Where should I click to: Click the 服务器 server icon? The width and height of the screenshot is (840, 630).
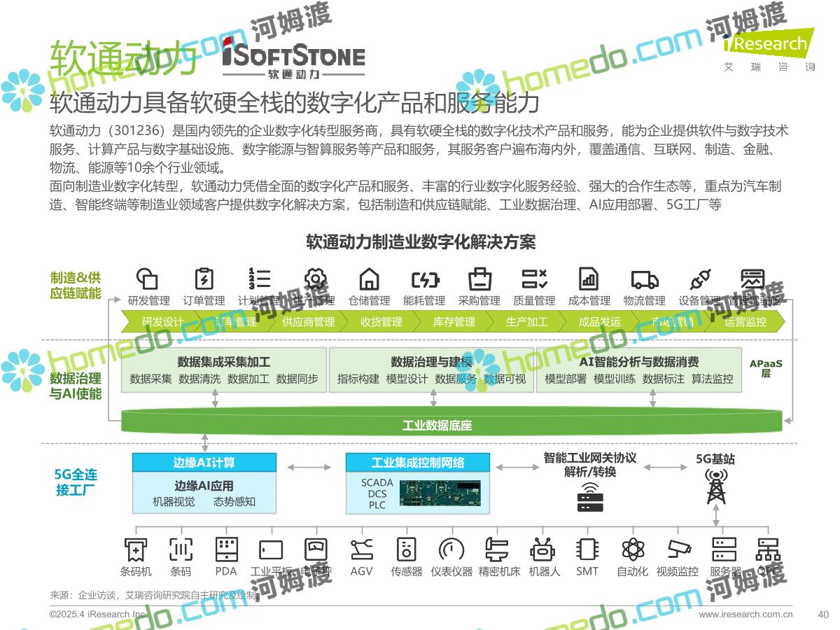[724, 549]
